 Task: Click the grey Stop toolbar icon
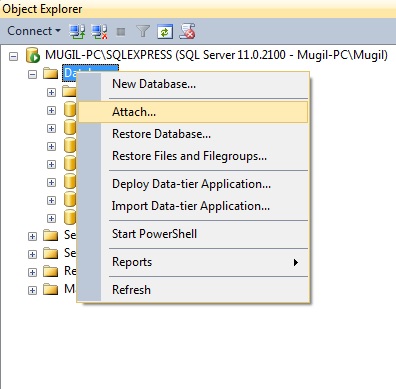(121, 32)
